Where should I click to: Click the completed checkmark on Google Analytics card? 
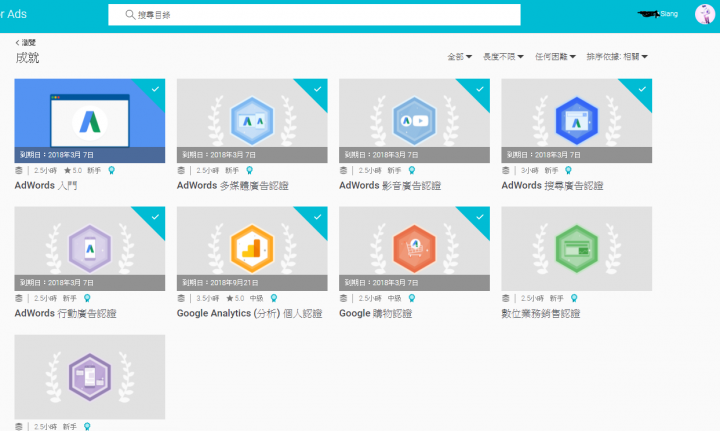[318, 217]
